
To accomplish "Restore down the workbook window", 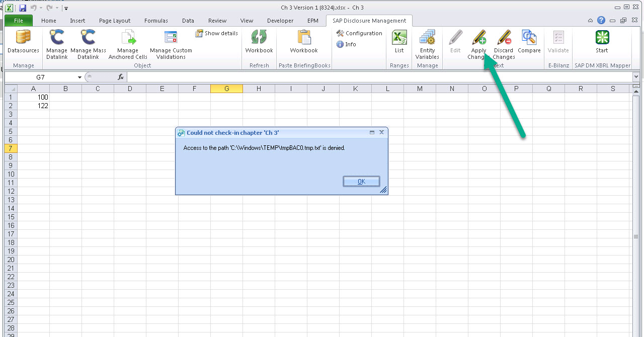I will (x=623, y=21).
